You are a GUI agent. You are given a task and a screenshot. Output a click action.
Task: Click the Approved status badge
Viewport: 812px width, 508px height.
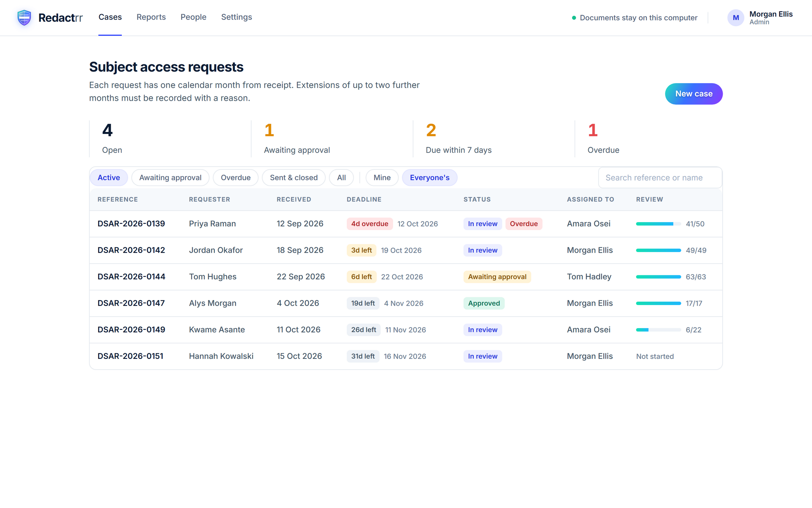pyautogui.click(x=484, y=303)
